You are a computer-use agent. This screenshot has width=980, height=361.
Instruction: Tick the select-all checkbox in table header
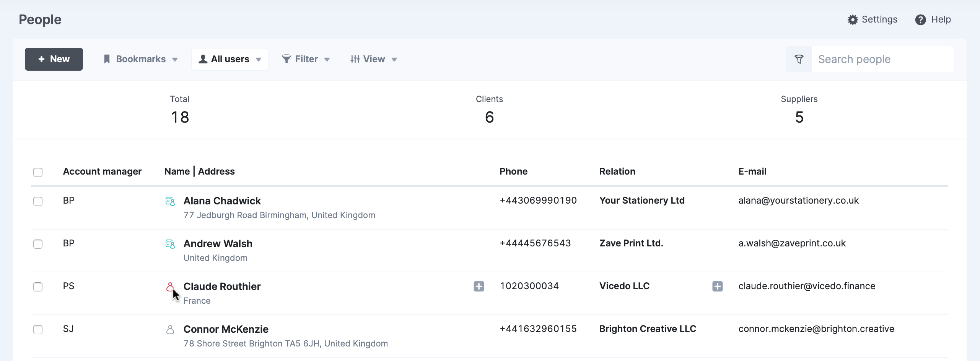tap(38, 172)
